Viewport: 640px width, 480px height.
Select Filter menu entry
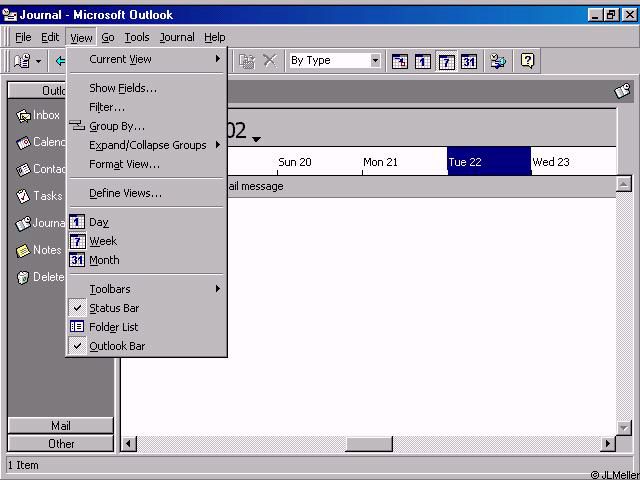click(146, 107)
